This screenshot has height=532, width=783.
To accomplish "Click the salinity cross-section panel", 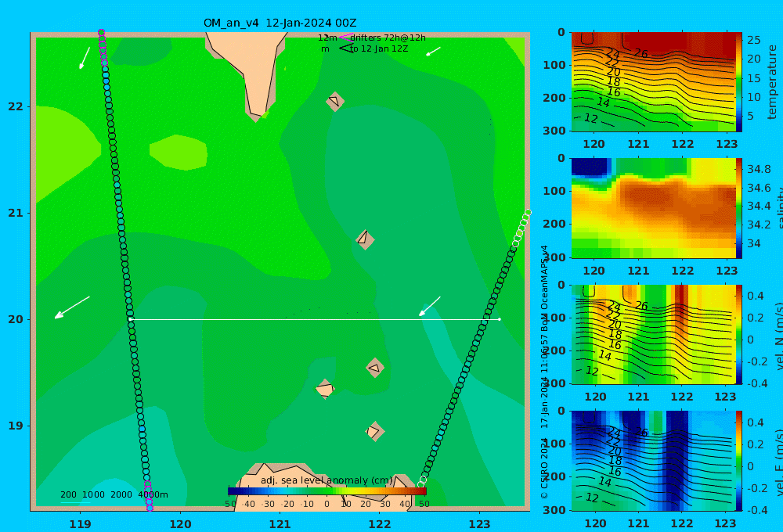I will pyautogui.click(x=653, y=208).
